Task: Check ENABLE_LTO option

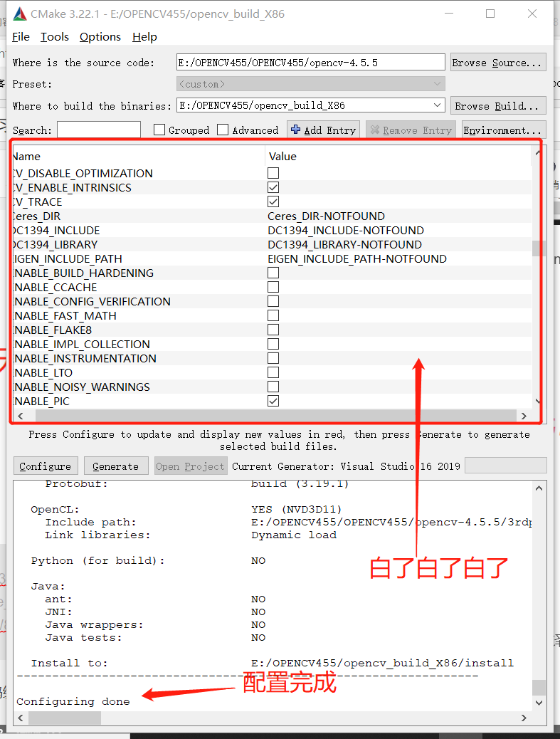Action: tap(273, 372)
